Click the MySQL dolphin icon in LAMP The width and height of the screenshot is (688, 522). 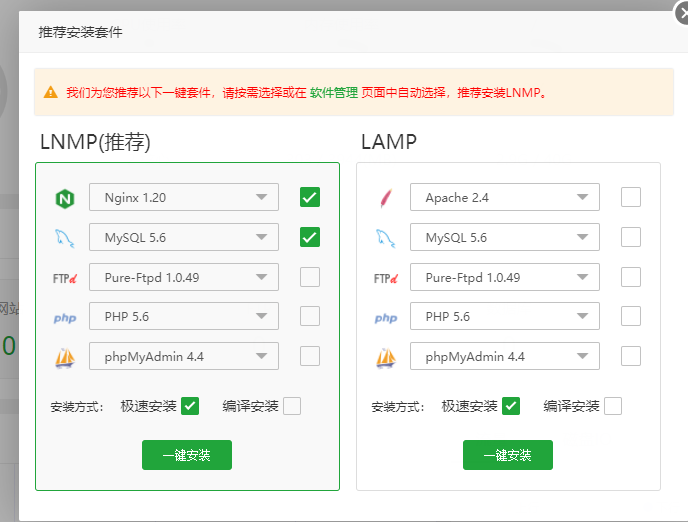point(385,238)
